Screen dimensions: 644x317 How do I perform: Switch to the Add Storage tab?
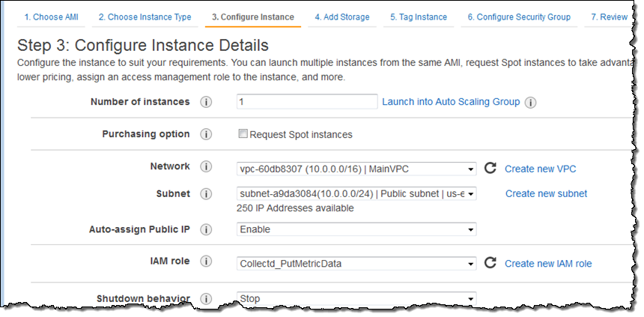[x=341, y=16]
